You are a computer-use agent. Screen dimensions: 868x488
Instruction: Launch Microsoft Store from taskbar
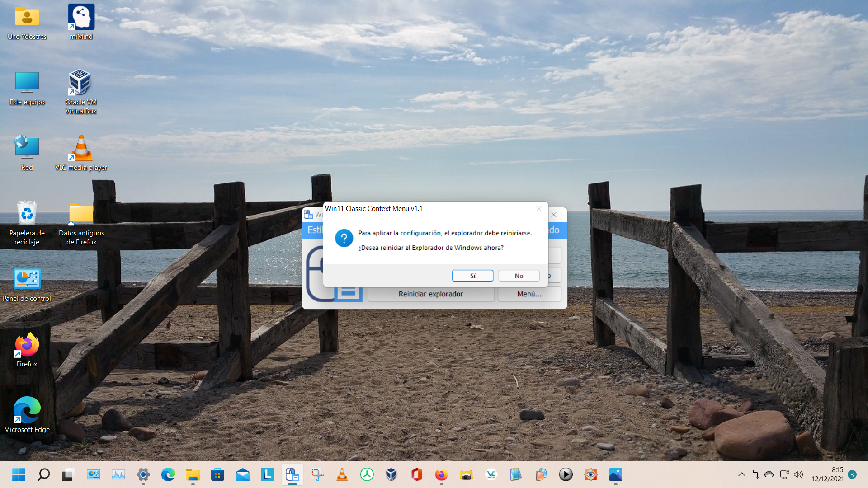pyautogui.click(x=217, y=474)
